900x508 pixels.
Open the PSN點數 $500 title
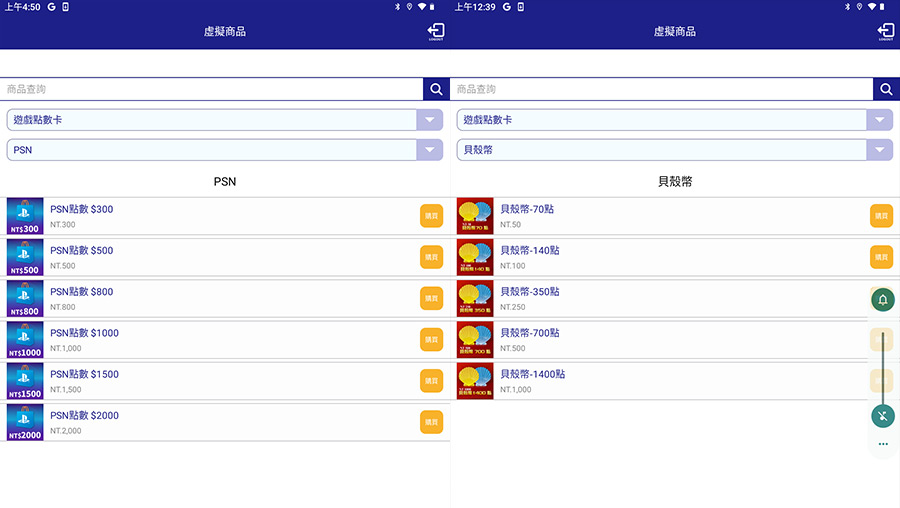tap(82, 251)
